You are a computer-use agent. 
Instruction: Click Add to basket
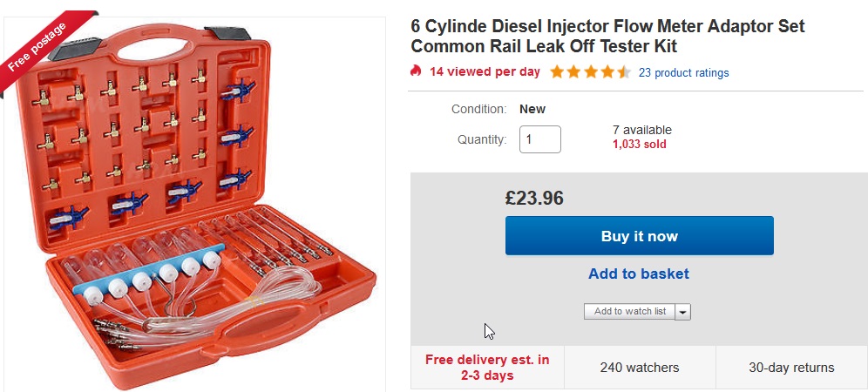(x=639, y=274)
